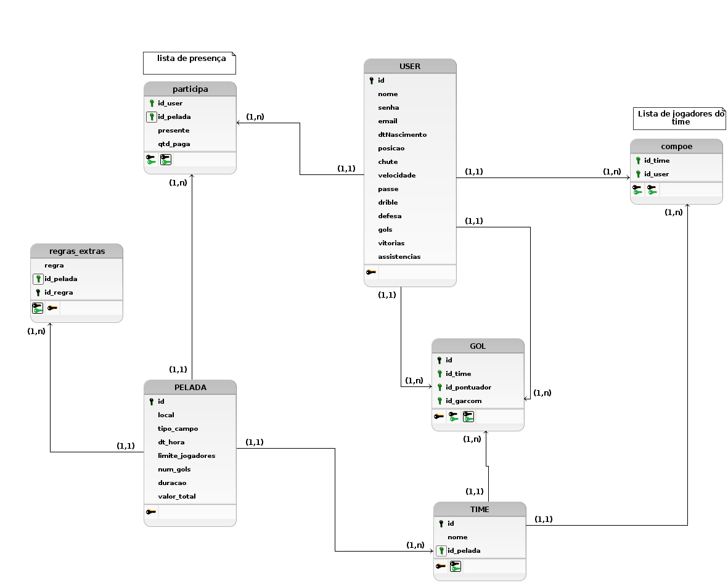Screen dimensions: 728x583
Task: Select the PELADA table title bar
Action: [190, 388]
